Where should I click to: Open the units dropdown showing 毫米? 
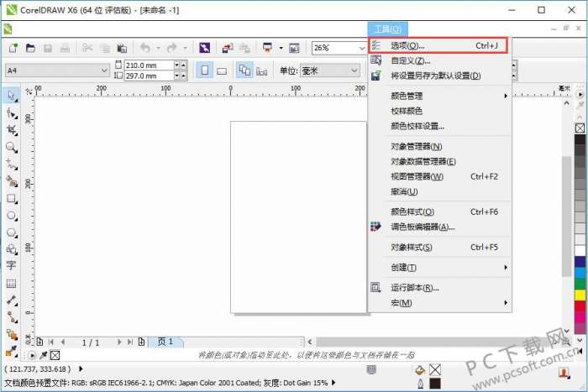pos(330,71)
